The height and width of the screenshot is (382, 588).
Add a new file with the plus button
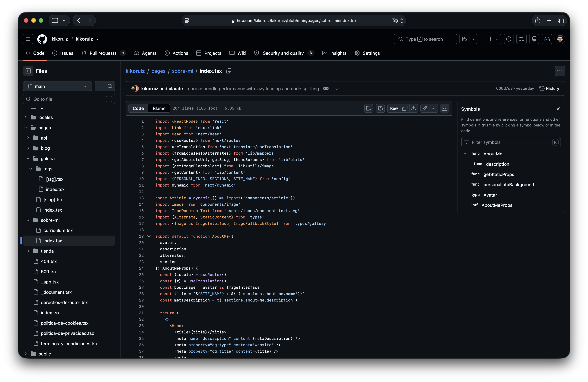(x=100, y=86)
